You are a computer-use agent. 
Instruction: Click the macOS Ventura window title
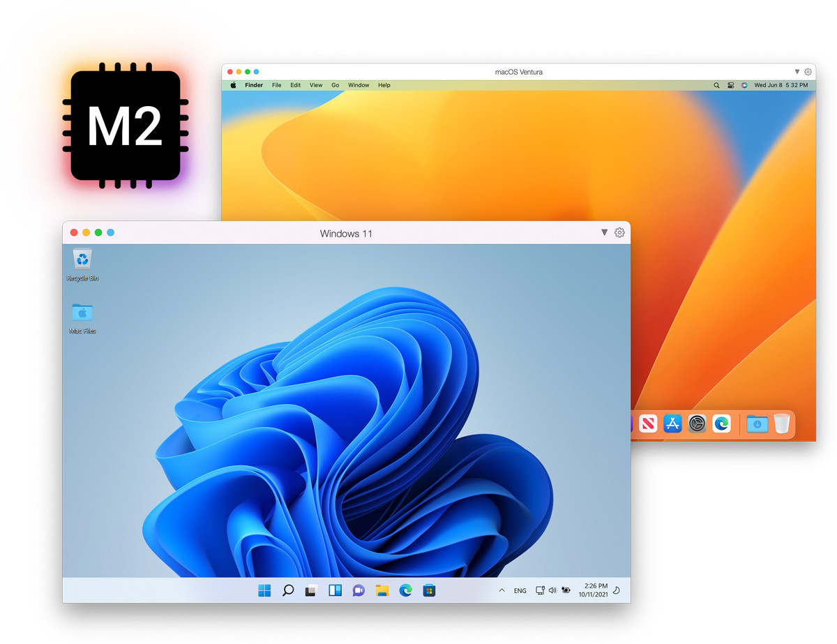[x=518, y=72]
